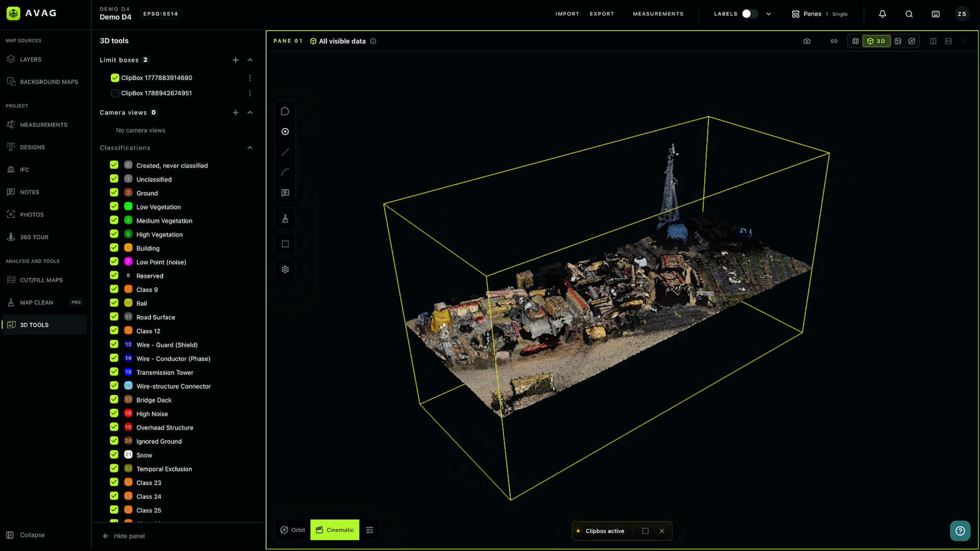
Task: Open EPSG:5514 coordinate system selector
Action: pyautogui.click(x=160, y=14)
